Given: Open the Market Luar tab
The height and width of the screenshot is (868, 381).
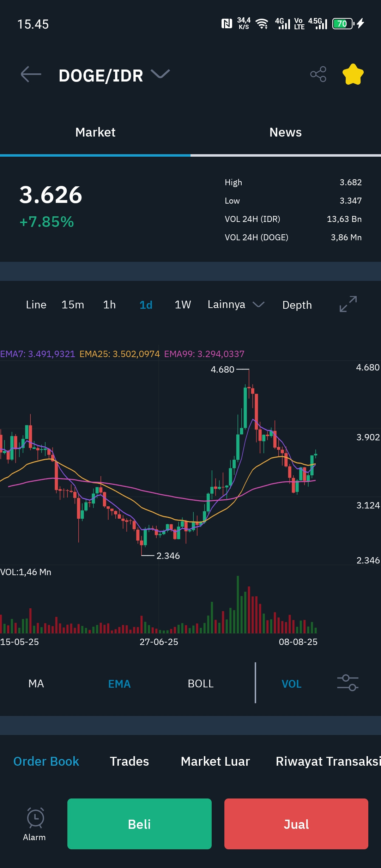Looking at the screenshot, I should pyautogui.click(x=215, y=761).
